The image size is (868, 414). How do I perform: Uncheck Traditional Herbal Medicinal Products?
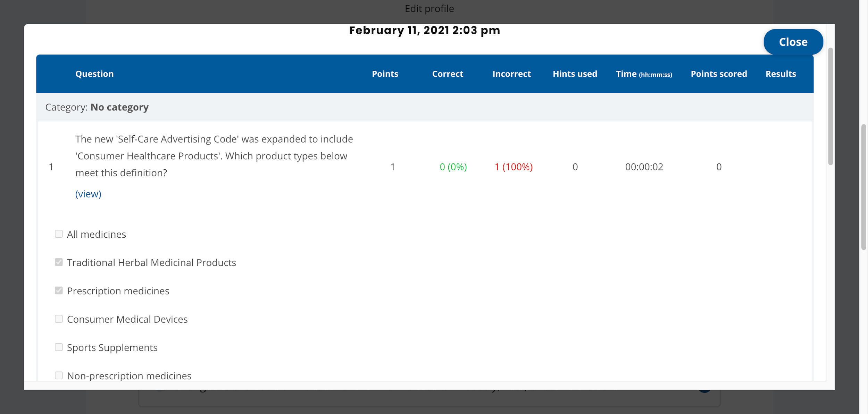[x=59, y=262]
